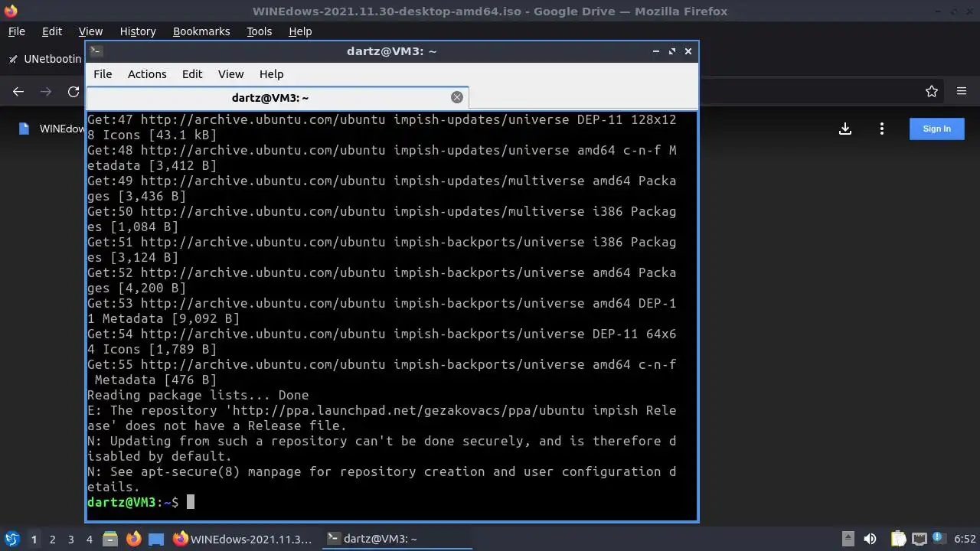Switch to workspace 4
Viewport: 980px width, 551px height.
(x=89, y=539)
